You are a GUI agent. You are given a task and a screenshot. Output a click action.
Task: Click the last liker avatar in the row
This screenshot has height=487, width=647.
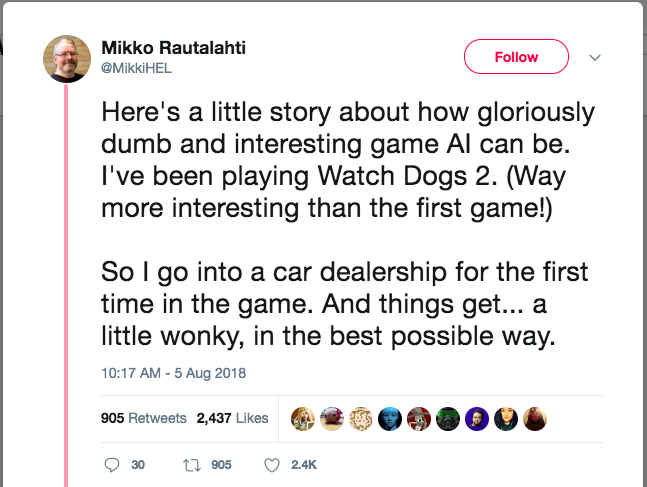click(536, 418)
